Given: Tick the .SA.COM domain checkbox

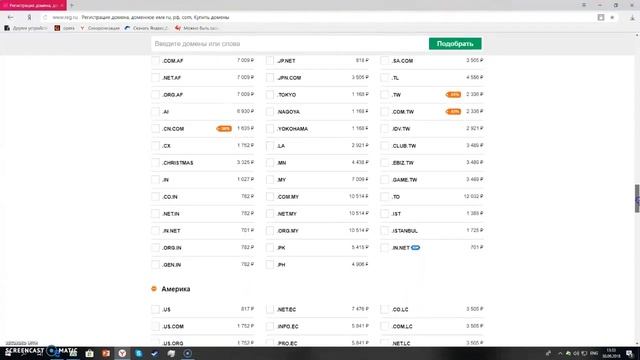Looking at the screenshot, I should click(x=384, y=61).
